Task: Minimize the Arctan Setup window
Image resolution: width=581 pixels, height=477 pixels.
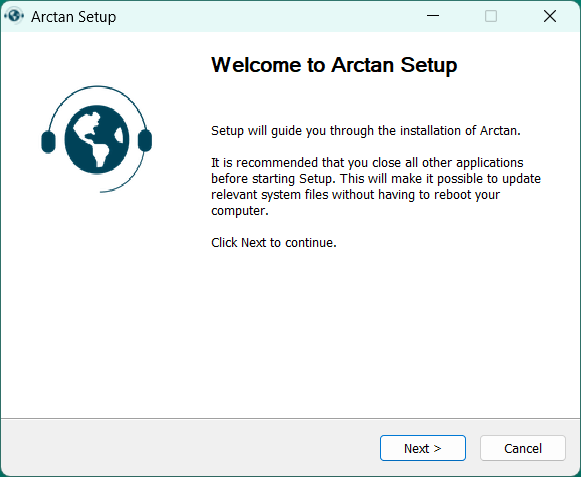Action: tap(432, 16)
